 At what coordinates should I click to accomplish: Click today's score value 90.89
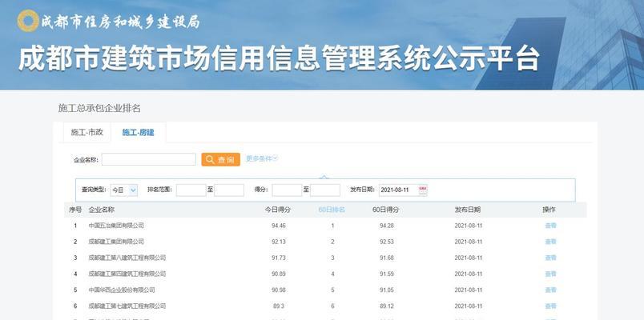coord(279,274)
